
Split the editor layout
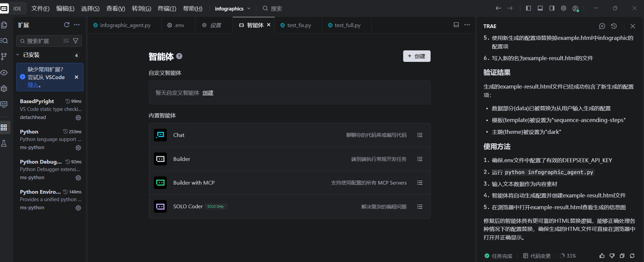[456, 25]
